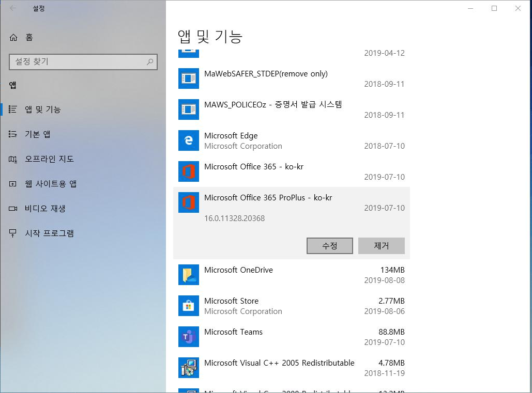Click the MAWS_POLICEOz app icon

pyautogui.click(x=189, y=109)
